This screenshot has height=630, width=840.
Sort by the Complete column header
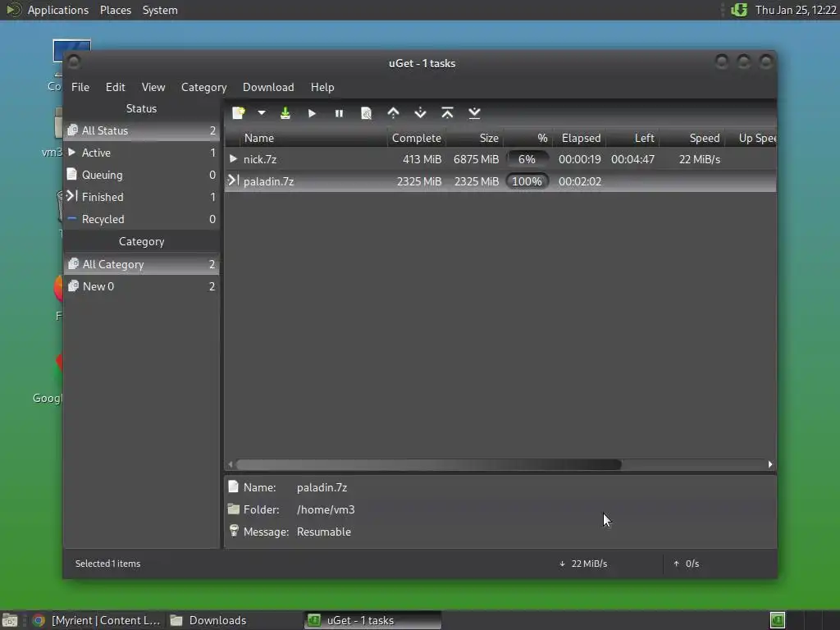416,138
